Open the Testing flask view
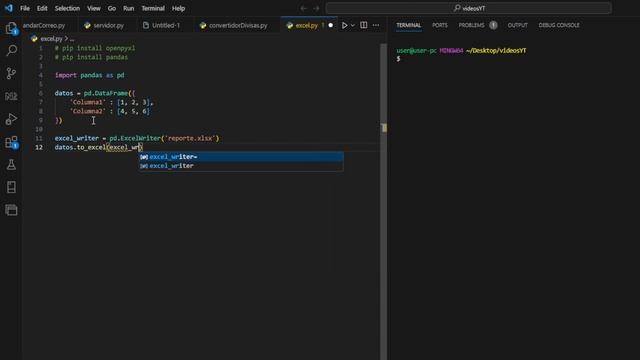Image resolution: width=640 pixels, height=360 pixels. point(11,164)
